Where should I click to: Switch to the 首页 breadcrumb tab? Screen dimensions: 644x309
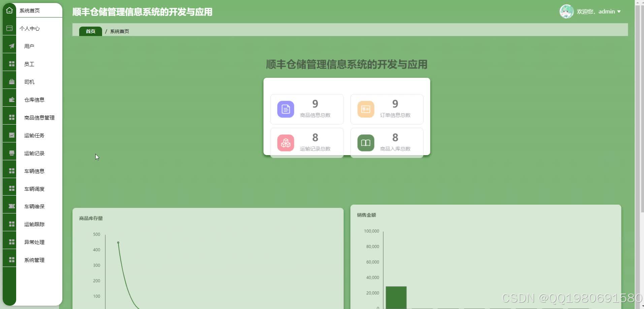tap(90, 31)
